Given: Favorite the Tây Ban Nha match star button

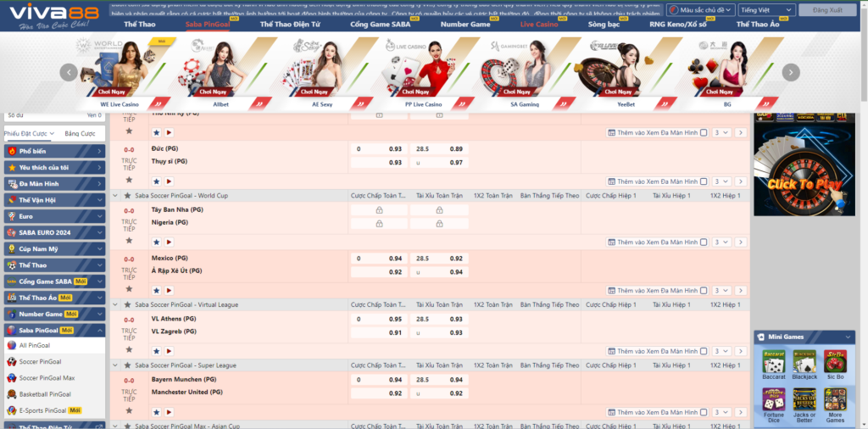Looking at the screenshot, I should 156,242.
